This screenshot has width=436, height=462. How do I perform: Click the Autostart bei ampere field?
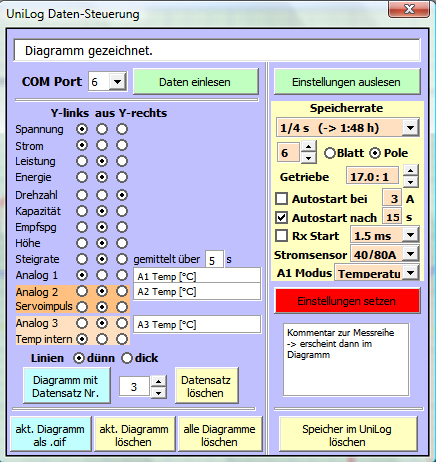point(392,198)
